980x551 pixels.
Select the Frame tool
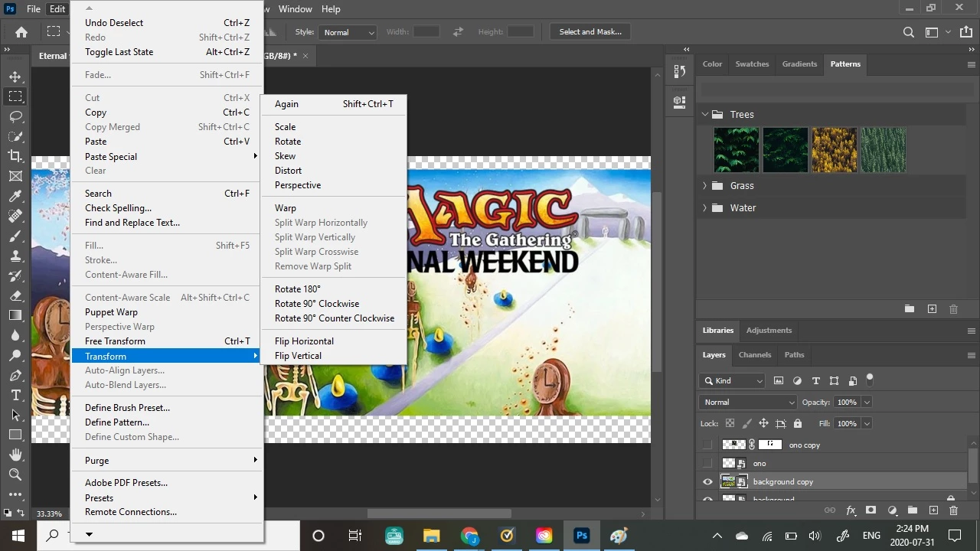point(15,176)
